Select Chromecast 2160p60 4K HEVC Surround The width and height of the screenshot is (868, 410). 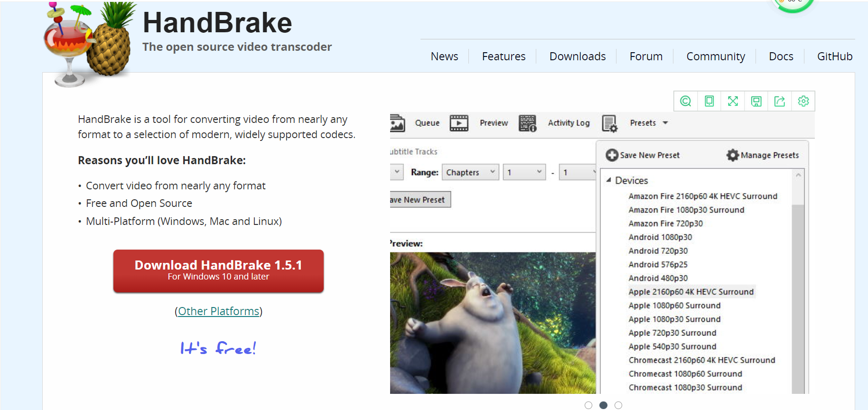(x=702, y=360)
